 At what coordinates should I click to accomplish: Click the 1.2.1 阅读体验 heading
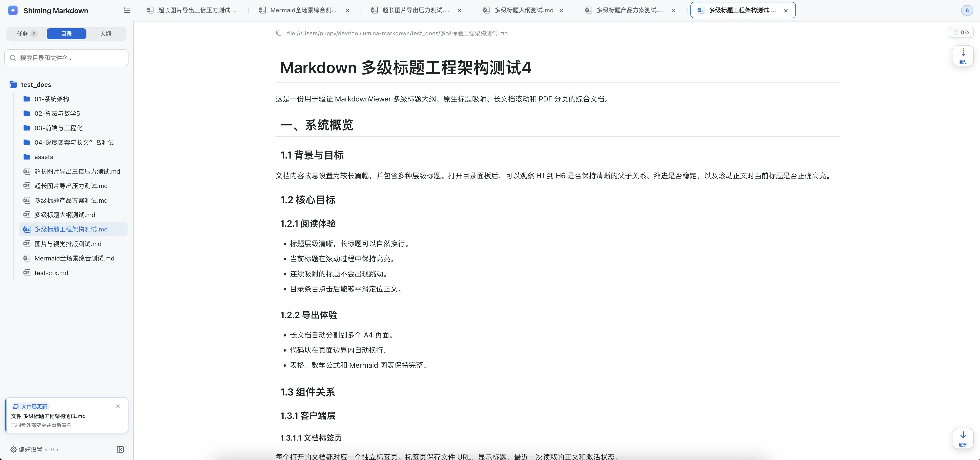click(x=308, y=223)
